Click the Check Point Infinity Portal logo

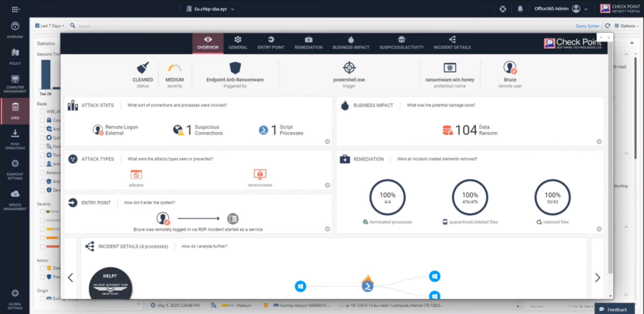coord(621,9)
